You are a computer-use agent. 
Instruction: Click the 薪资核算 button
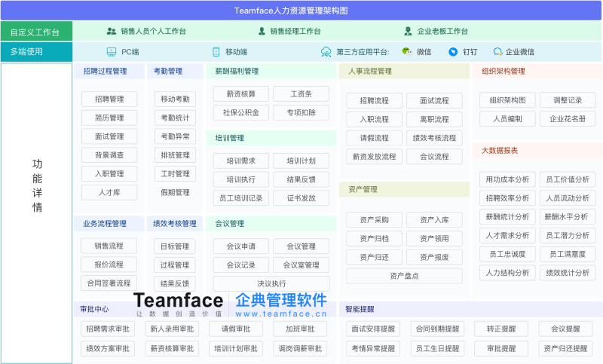[x=240, y=93]
